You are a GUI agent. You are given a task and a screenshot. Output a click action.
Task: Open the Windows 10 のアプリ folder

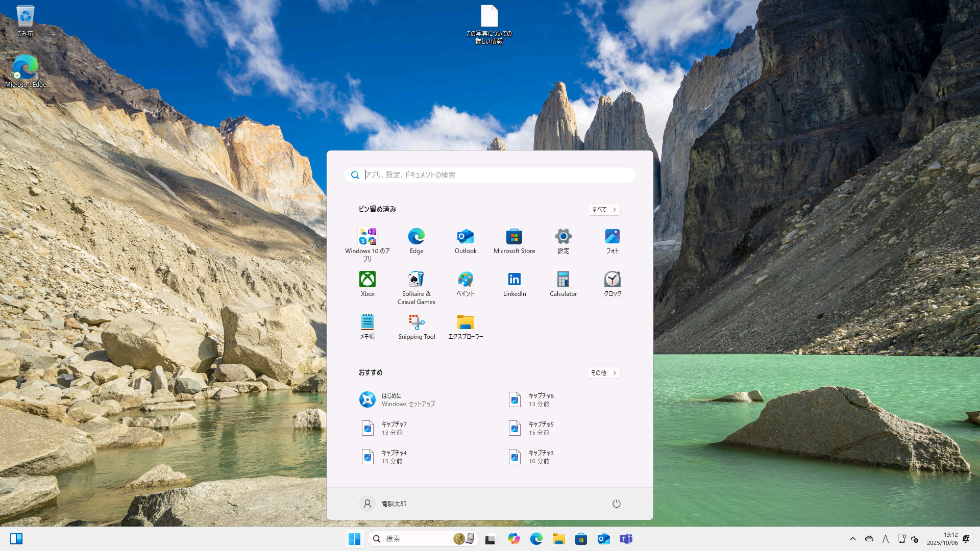(367, 244)
